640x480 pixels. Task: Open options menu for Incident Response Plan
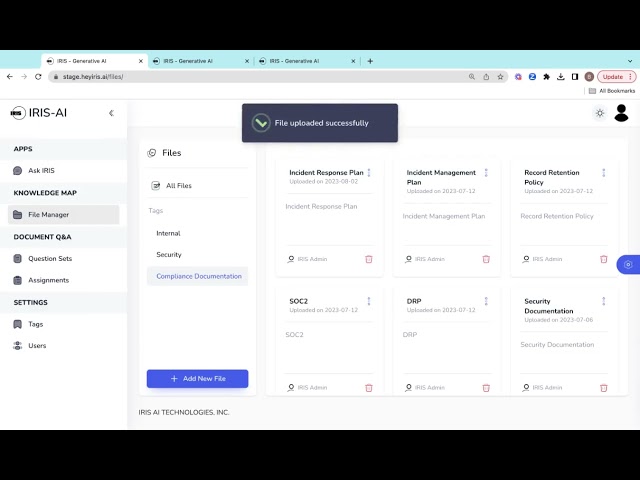pyautogui.click(x=369, y=173)
